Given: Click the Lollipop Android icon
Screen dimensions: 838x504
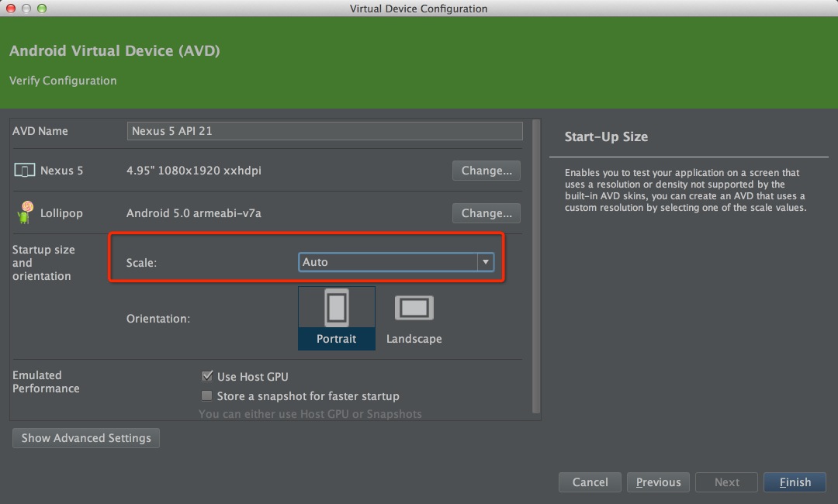Looking at the screenshot, I should pyautogui.click(x=25, y=212).
